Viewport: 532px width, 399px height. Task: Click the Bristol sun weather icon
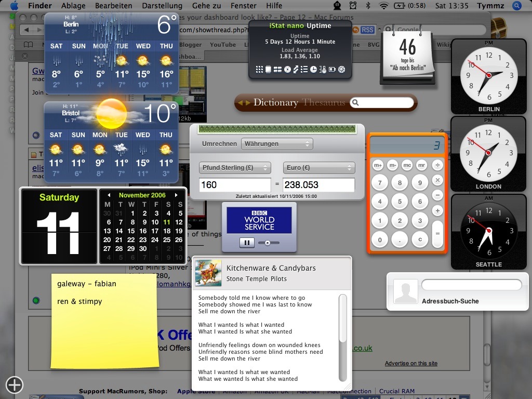[111, 114]
